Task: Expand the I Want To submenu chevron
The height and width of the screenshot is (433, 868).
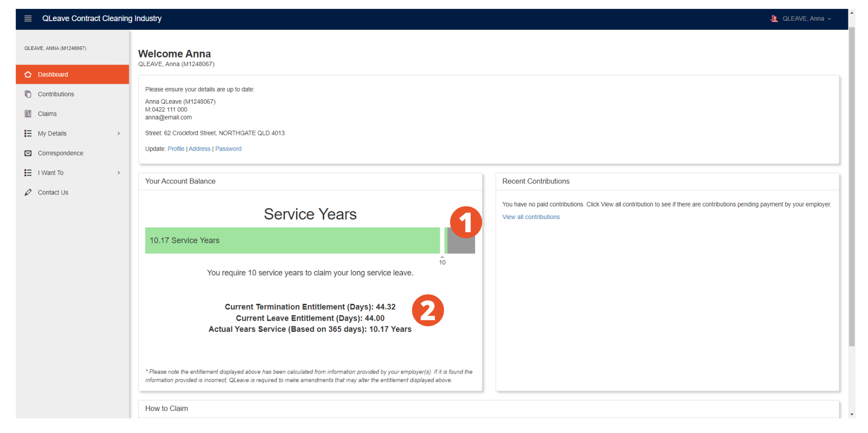Action: click(x=119, y=173)
